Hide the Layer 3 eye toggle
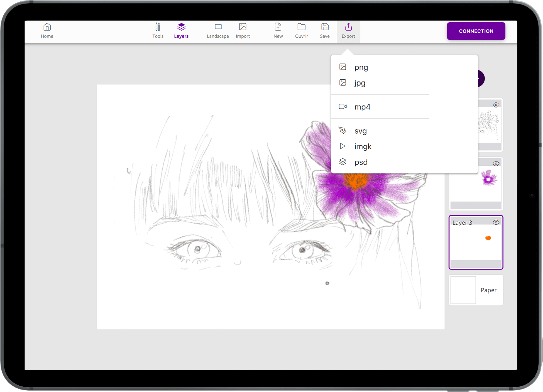The width and height of the screenshot is (543, 392). 496,222
